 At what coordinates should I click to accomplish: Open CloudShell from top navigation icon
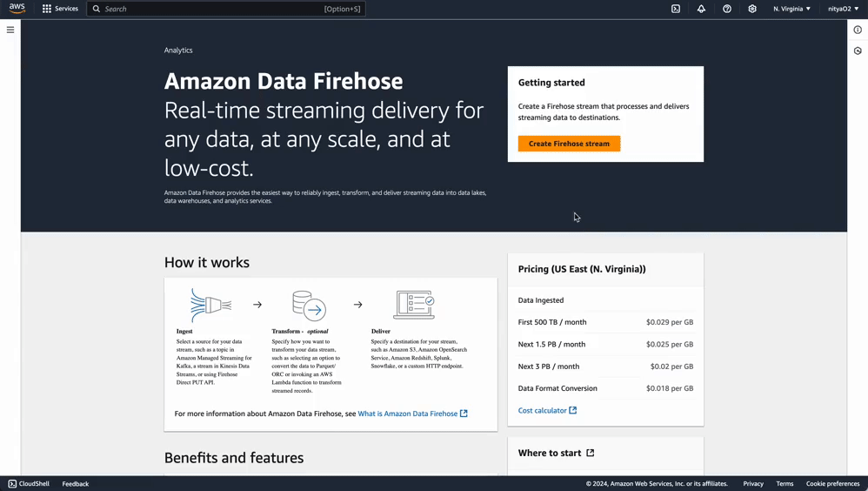[676, 9]
